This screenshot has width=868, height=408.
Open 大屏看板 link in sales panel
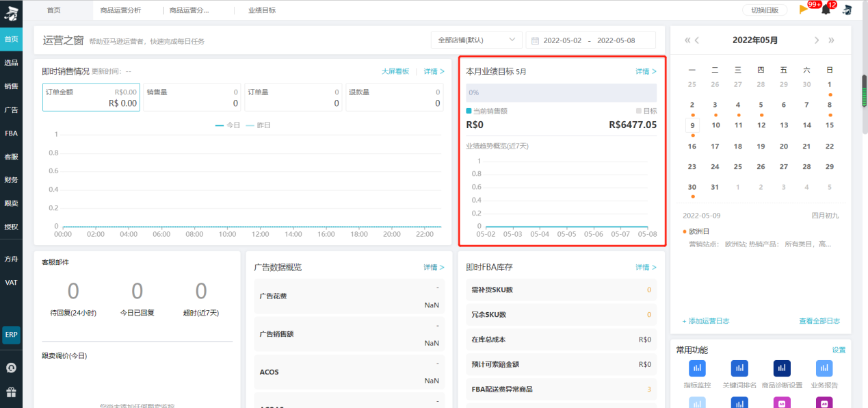tap(395, 71)
